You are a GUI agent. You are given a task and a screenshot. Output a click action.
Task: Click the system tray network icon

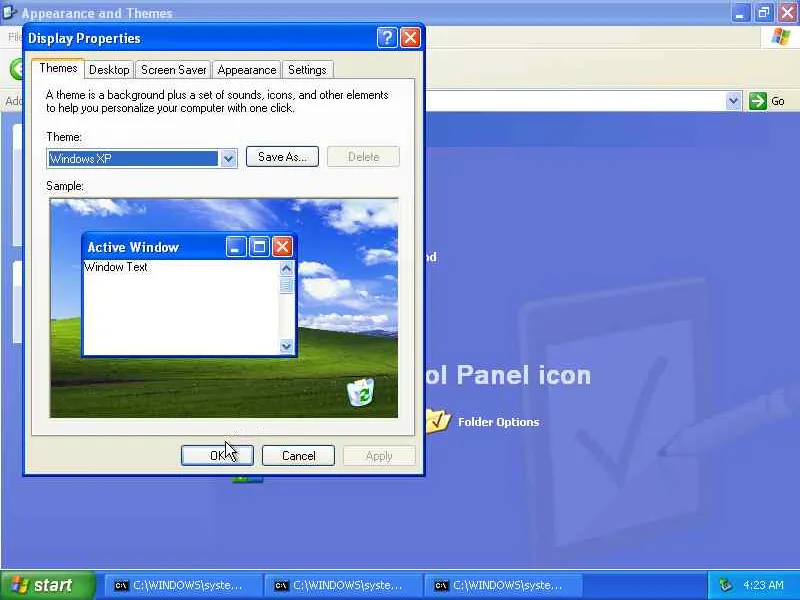point(725,585)
